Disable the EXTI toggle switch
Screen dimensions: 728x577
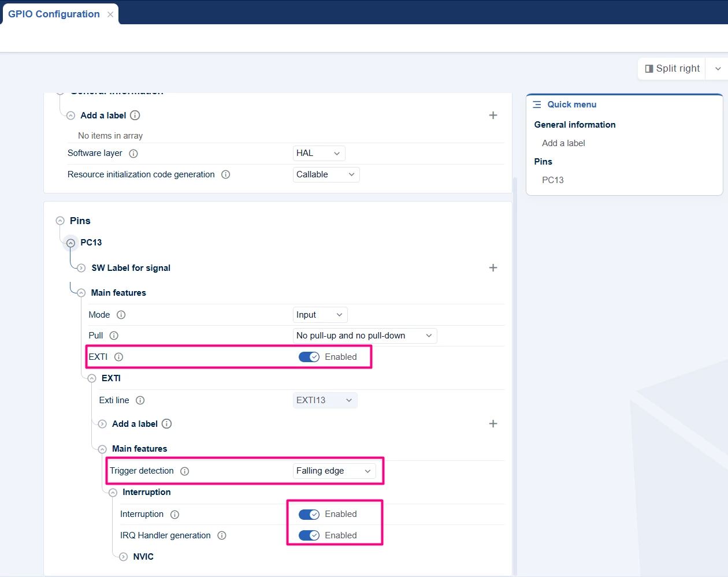coord(309,357)
